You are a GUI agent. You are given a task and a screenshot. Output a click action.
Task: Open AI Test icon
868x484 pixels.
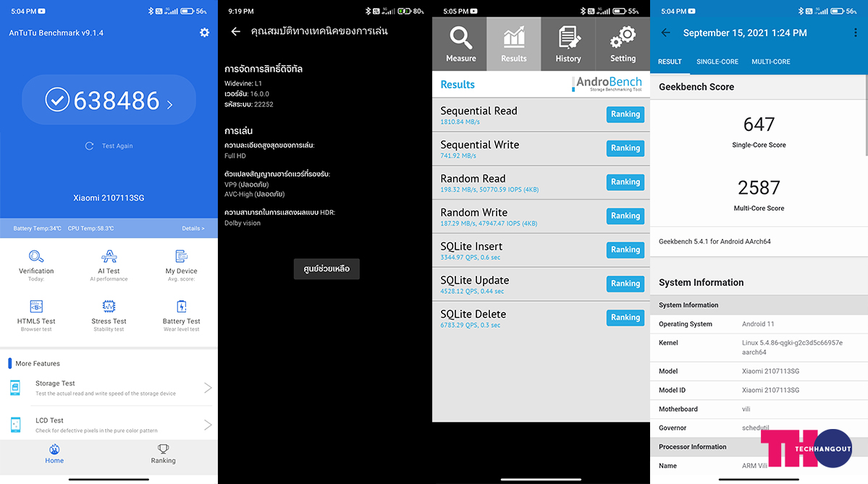tap(109, 256)
